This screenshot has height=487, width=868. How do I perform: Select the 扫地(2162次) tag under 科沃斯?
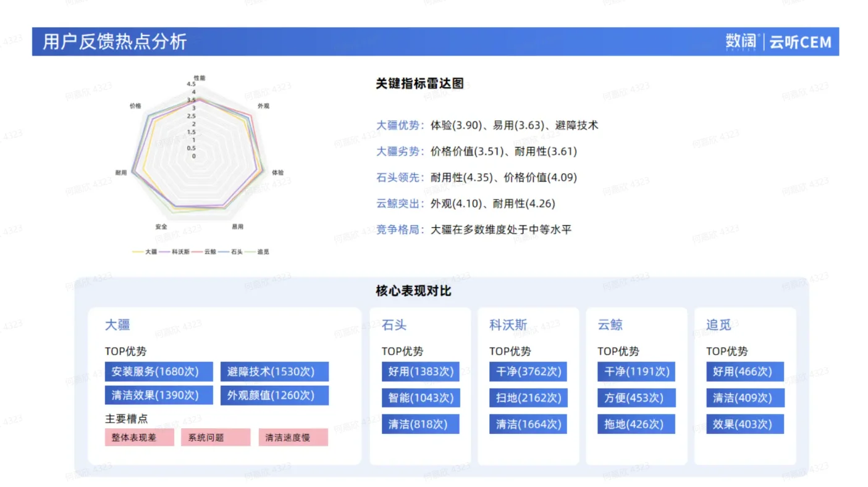tap(528, 398)
